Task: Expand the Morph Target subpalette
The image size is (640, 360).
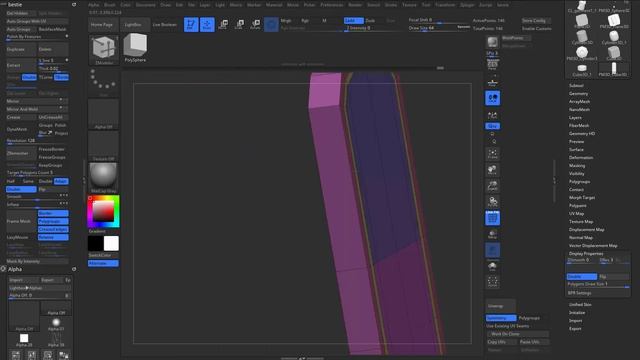Action: [x=582, y=198]
